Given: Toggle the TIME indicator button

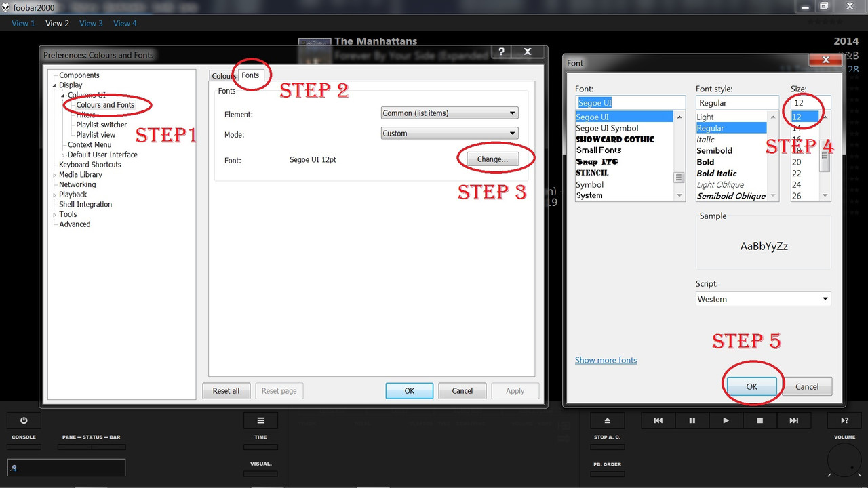Looking at the screenshot, I should click(x=260, y=447).
